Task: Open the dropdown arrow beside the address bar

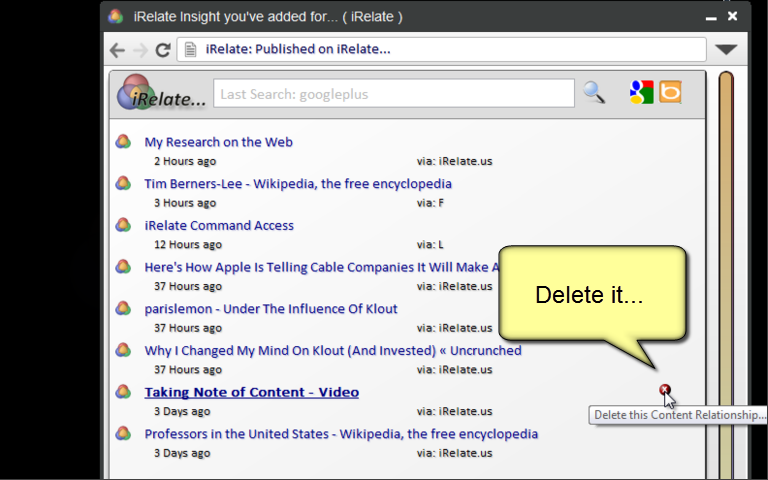Action: point(726,49)
